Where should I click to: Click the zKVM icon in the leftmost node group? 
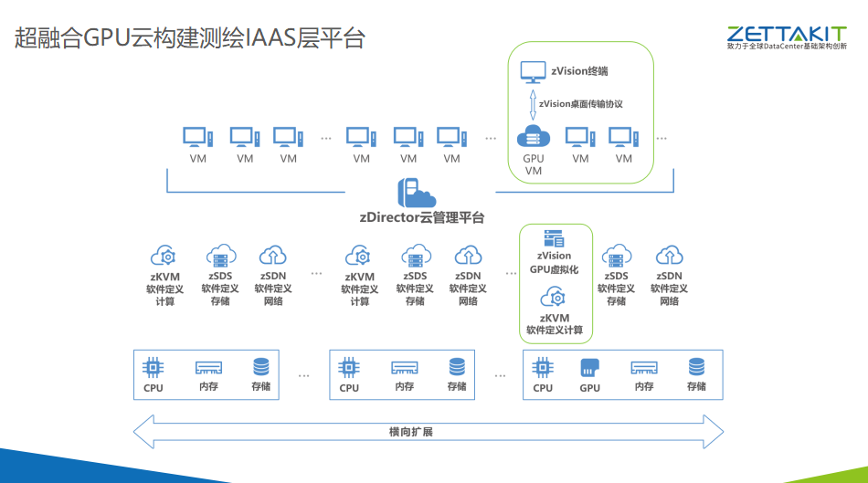coord(164,256)
